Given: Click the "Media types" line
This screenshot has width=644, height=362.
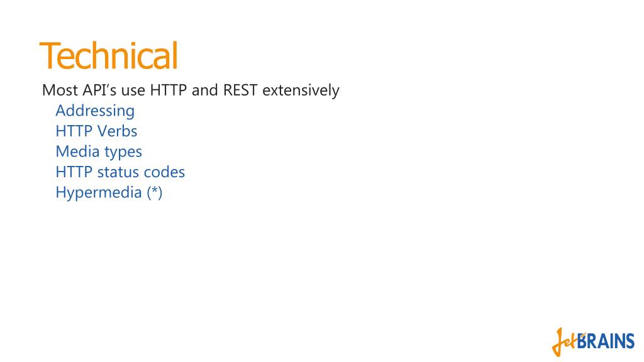Looking at the screenshot, I should (x=99, y=151).
